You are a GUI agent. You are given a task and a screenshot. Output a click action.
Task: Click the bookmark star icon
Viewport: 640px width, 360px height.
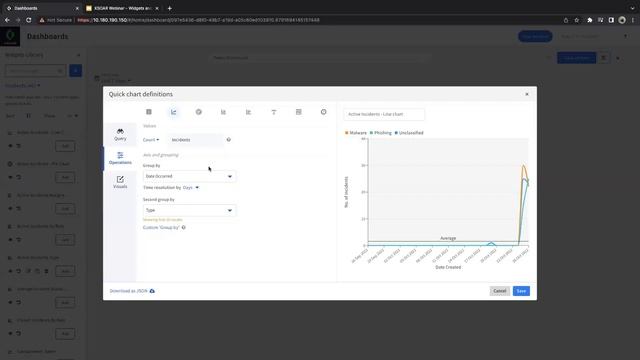tap(576, 20)
